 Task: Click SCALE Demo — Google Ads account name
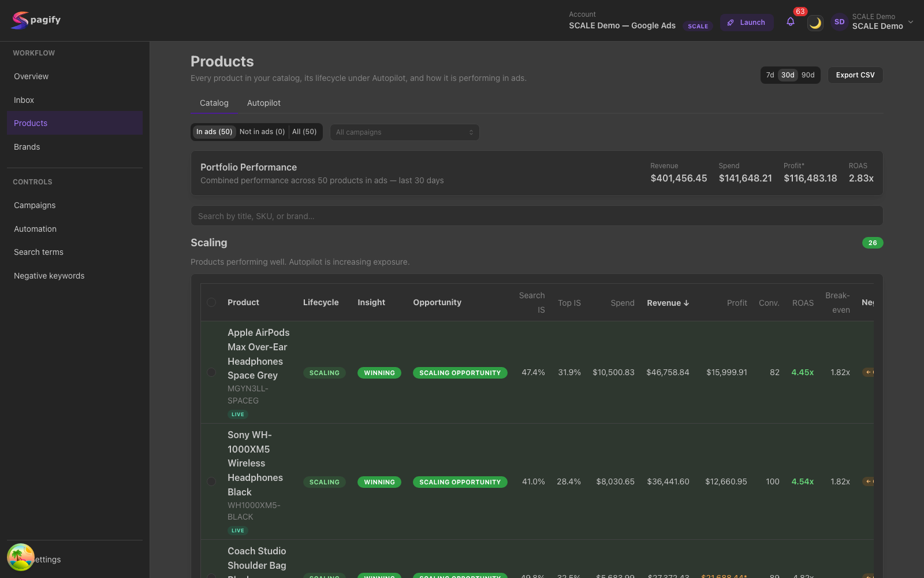[622, 25]
